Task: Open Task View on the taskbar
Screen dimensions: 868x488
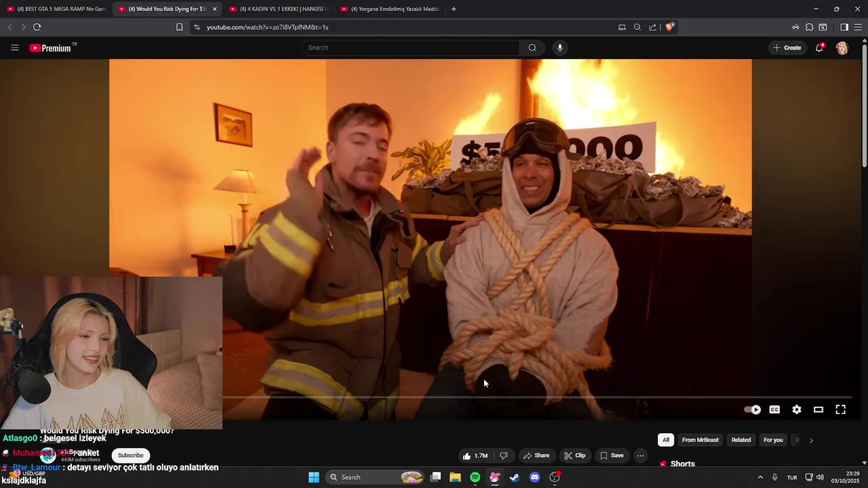Action: click(x=436, y=477)
